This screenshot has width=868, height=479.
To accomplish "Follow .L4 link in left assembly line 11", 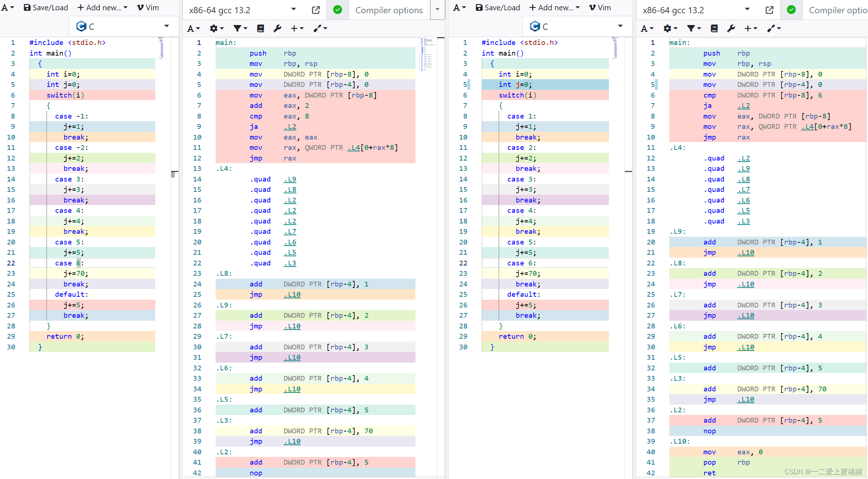I will (354, 148).
